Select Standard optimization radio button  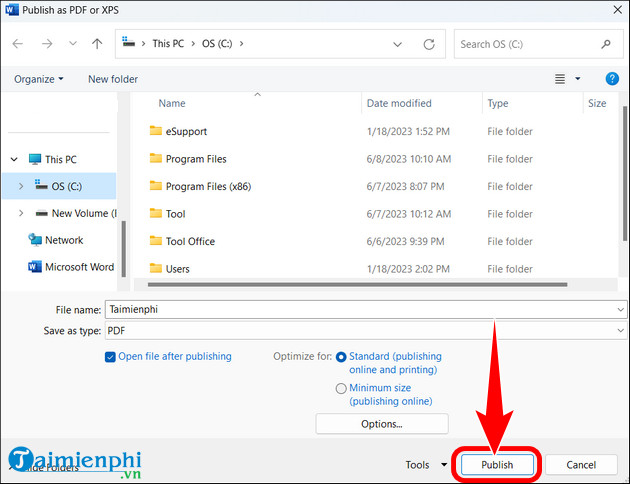(x=341, y=357)
